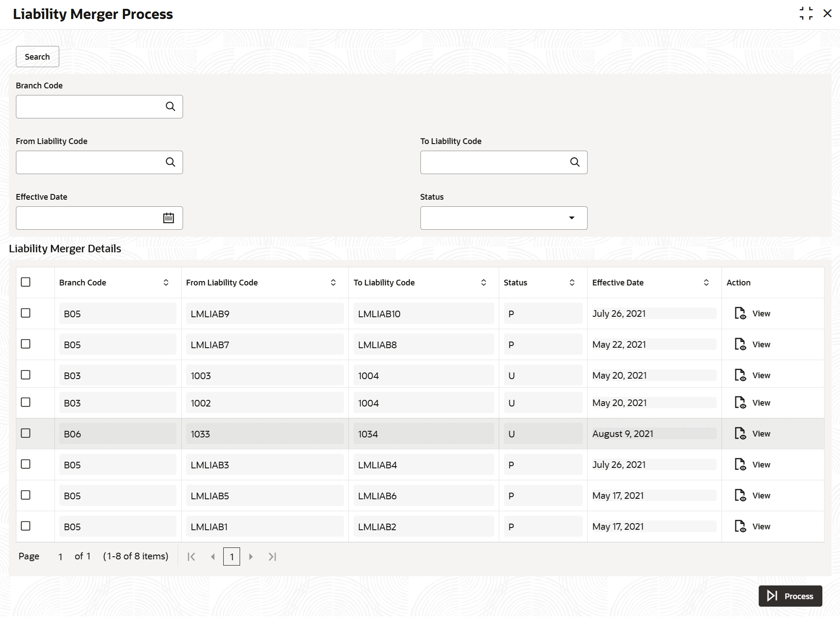This screenshot has height=623, width=840.
Task: Select the 1003 row checkbox
Action: 26,375
